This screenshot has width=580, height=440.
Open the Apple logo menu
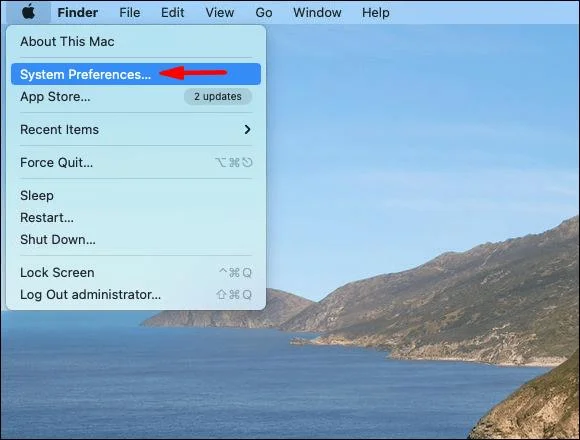(x=28, y=12)
